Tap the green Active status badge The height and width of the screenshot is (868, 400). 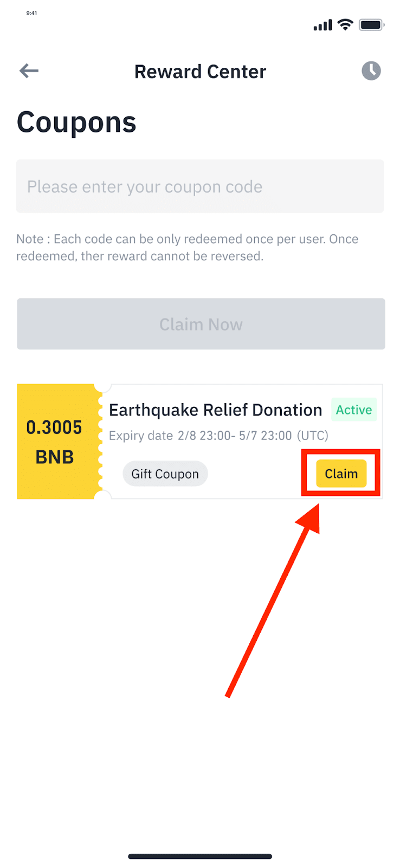pos(354,410)
